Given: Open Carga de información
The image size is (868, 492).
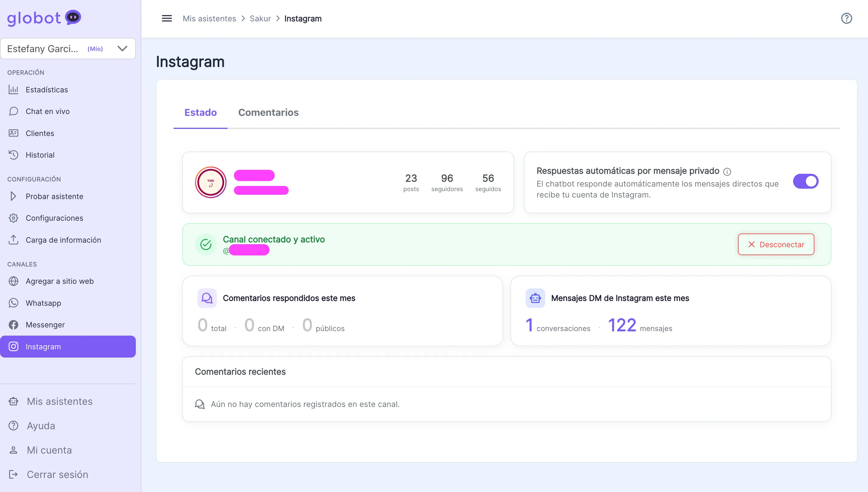Looking at the screenshot, I should coord(63,240).
